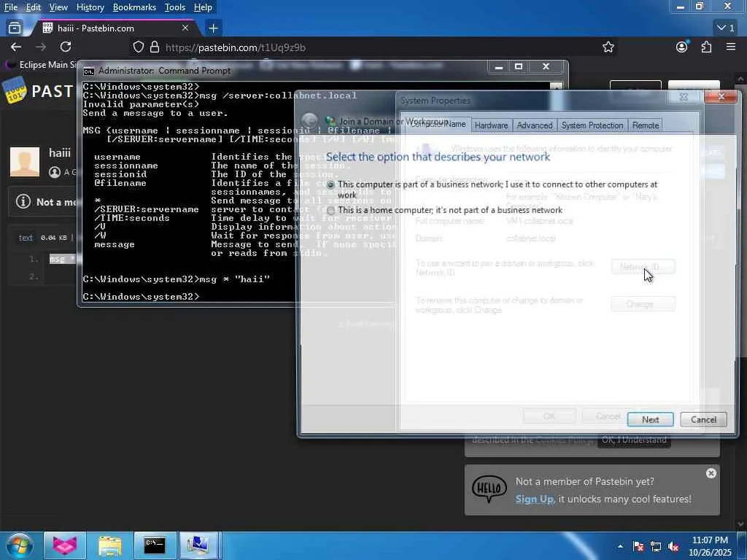Open the Eclipse Main bookmark in bookmarks bar

pyautogui.click(x=42, y=64)
